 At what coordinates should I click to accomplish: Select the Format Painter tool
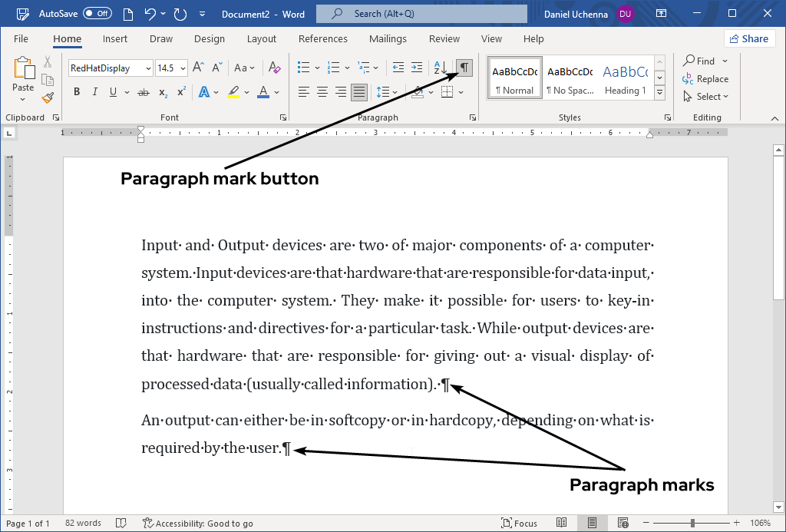coord(46,96)
